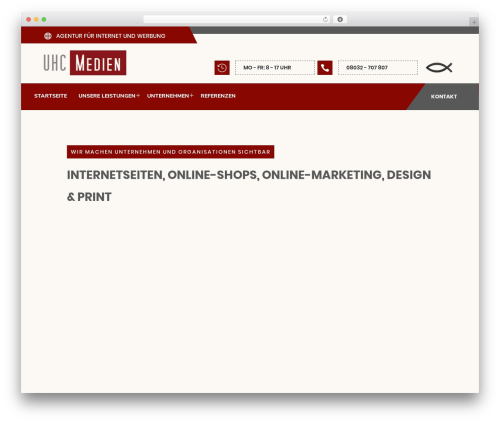The width and height of the screenshot is (500, 423).
Task: Click the 'Wir machen Unternehmen' red banner
Action: 170,152
